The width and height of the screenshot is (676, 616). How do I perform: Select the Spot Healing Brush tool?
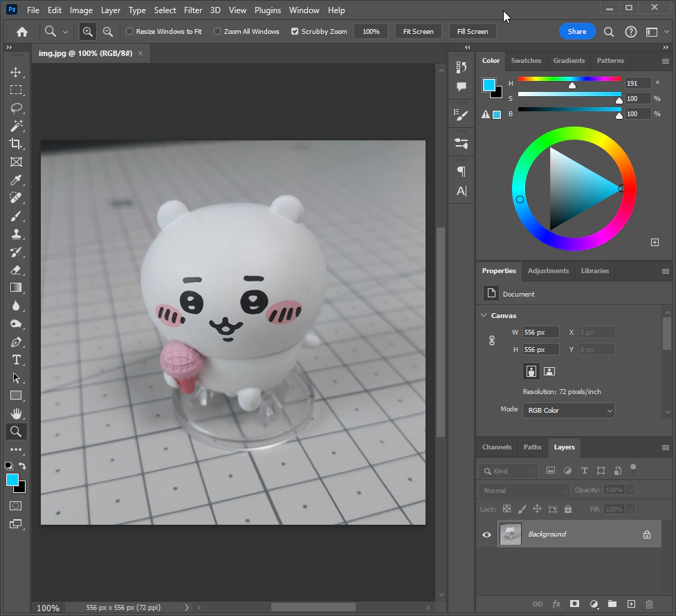(16, 198)
